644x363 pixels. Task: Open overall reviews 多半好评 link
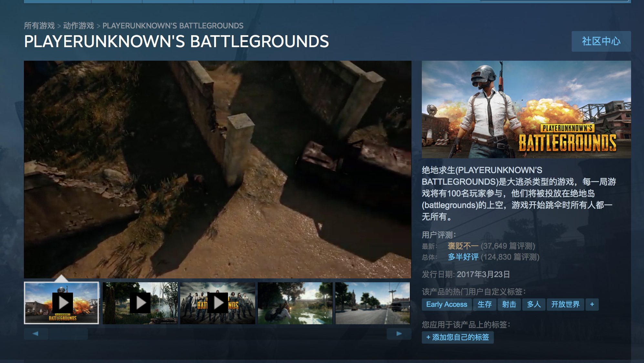tap(463, 257)
